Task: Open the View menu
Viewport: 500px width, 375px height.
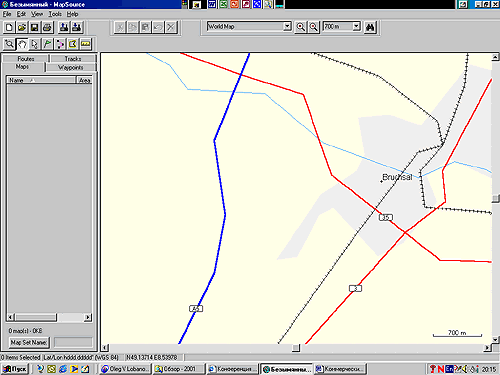Action: click(x=37, y=14)
